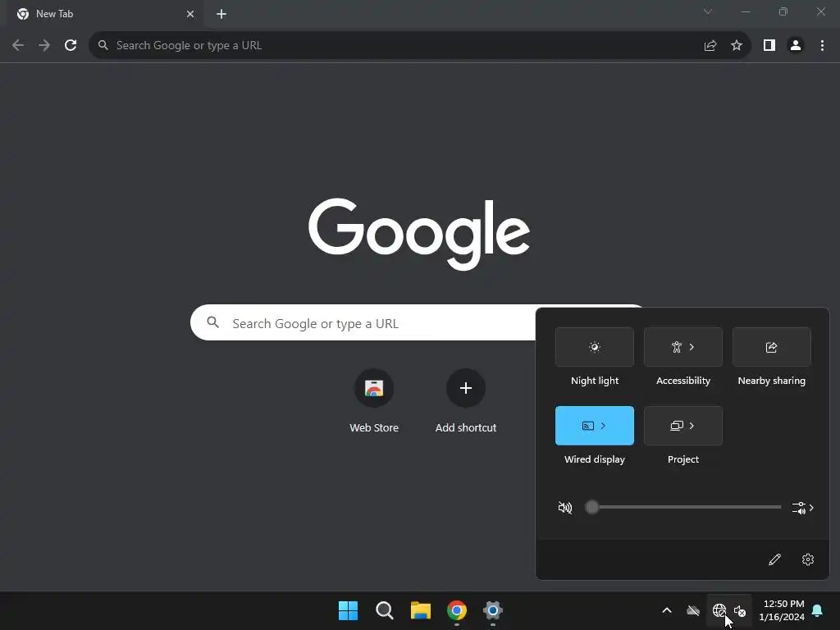Go forward using the browser forward arrow
This screenshot has width=840, height=630.
pos(44,46)
